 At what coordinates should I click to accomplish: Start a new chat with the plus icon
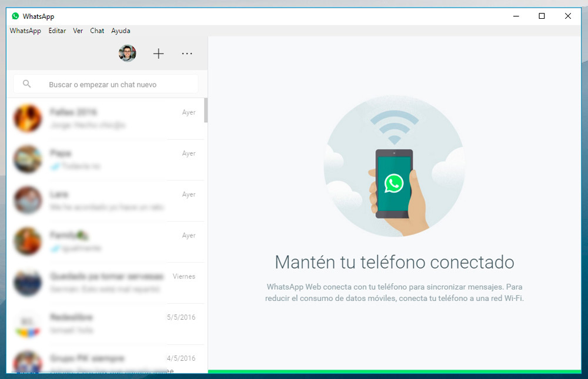158,53
